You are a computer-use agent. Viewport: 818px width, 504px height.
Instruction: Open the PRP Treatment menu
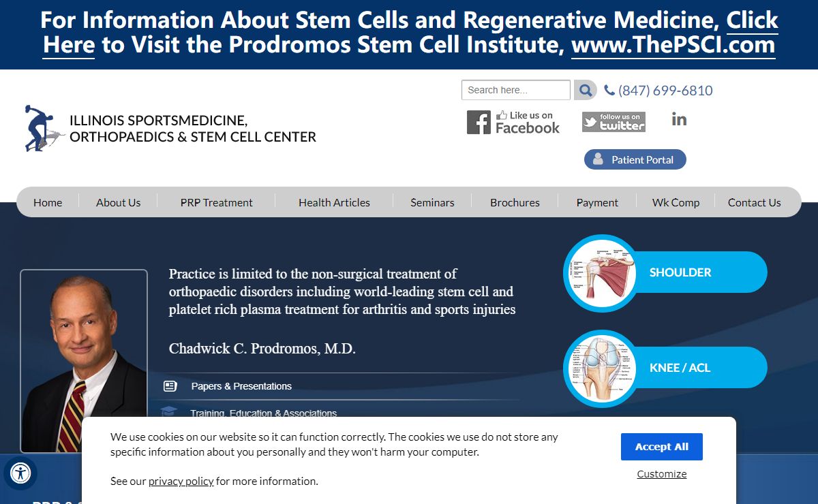[216, 202]
